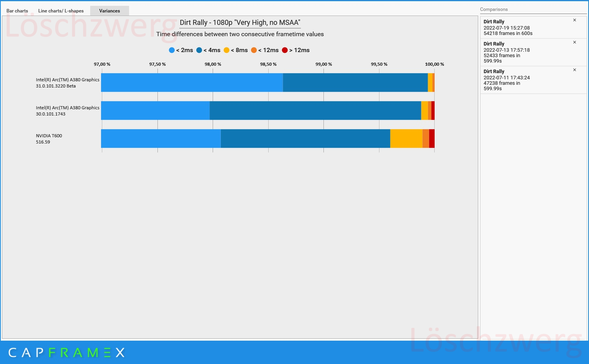The image size is (589, 364).
Task: Click the NVIDIA T600 516.59 label
Action: 49,139
